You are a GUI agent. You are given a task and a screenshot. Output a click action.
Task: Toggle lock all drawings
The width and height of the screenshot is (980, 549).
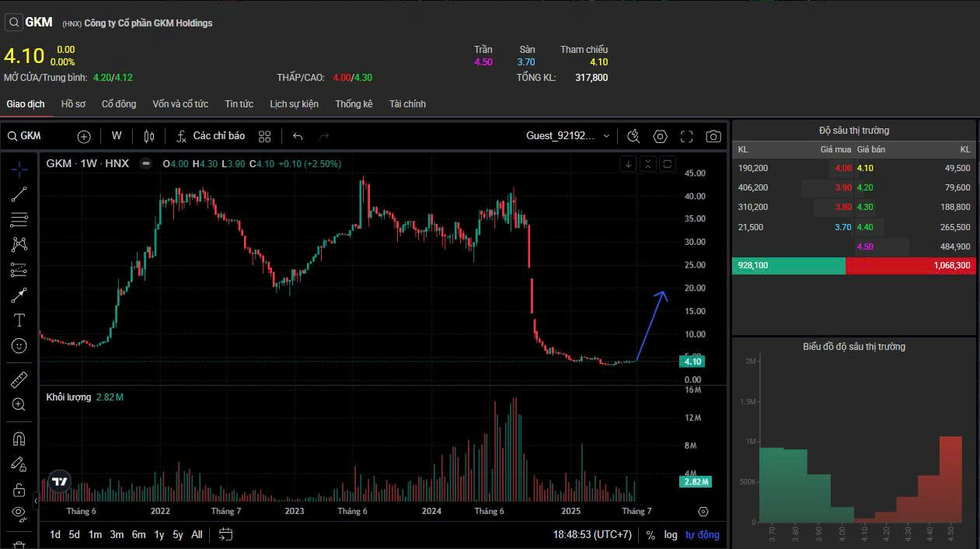point(19,489)
